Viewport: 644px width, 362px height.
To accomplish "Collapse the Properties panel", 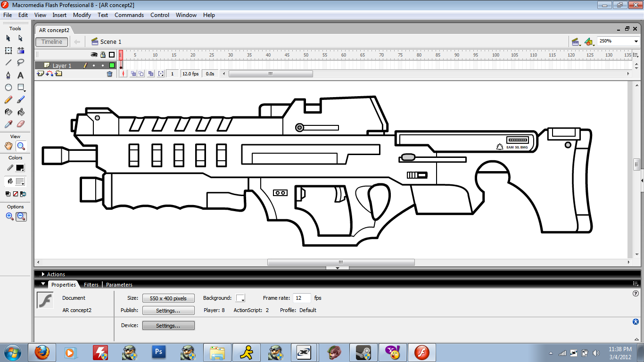I will tap(43, 284).
